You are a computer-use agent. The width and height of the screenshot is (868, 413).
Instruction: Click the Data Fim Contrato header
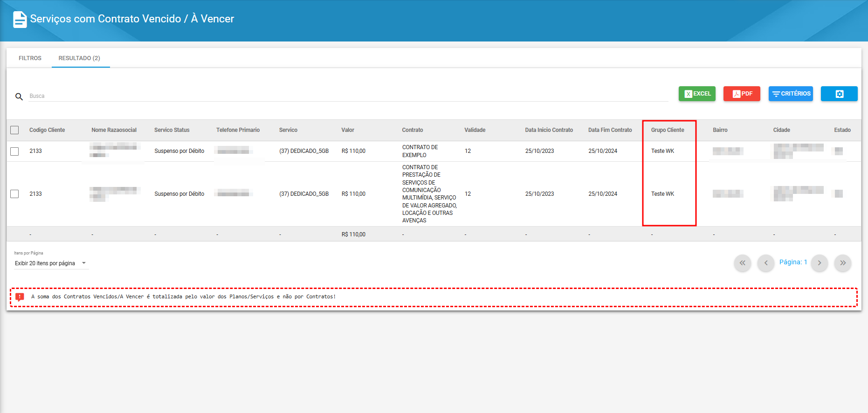(610, 130)
